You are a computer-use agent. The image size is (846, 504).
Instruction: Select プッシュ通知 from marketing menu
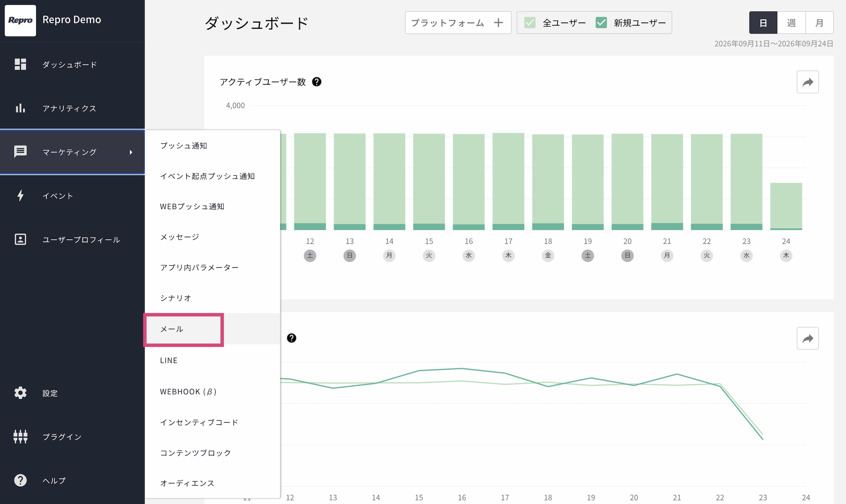(213, 146)
